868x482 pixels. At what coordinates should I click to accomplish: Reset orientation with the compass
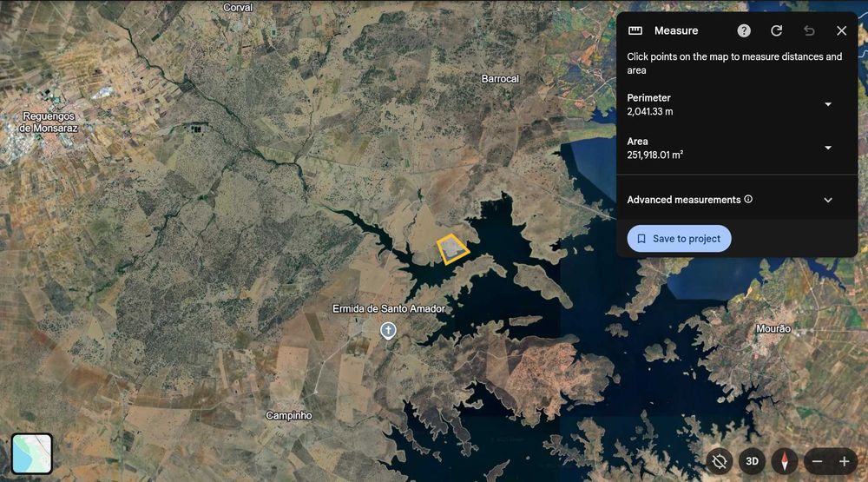(785, 461)
